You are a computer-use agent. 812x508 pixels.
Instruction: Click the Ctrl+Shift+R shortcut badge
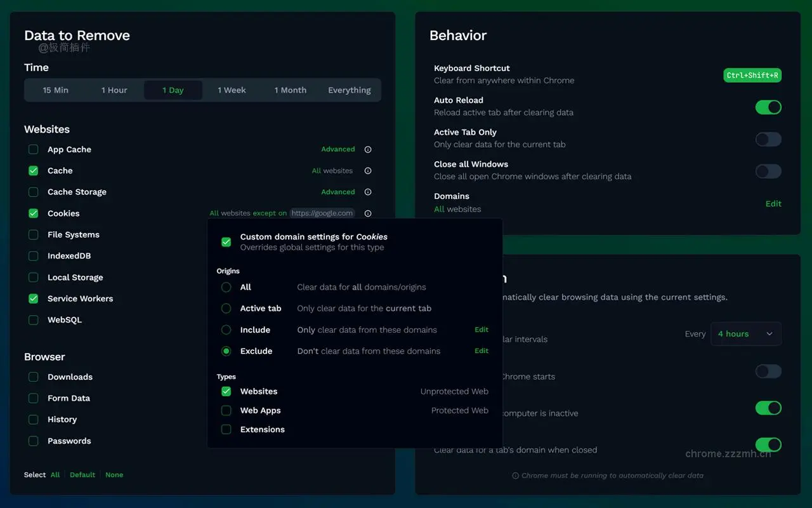tap(752, 75)
